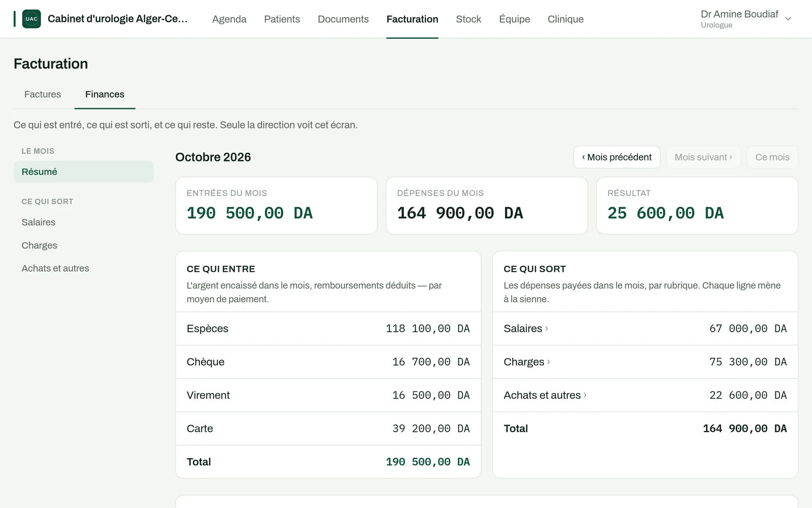
Task: Click the Chèque amount 16 700,00 DA
Action: (431, 362)
